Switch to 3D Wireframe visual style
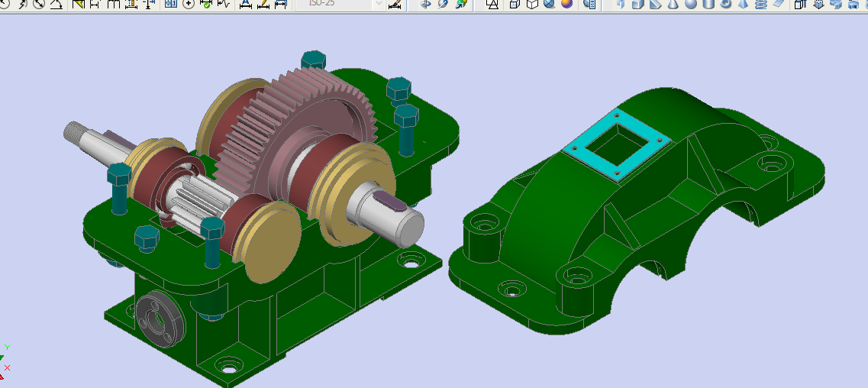The height and width of the screenshot is (388, 868). (x=515, y=3)
